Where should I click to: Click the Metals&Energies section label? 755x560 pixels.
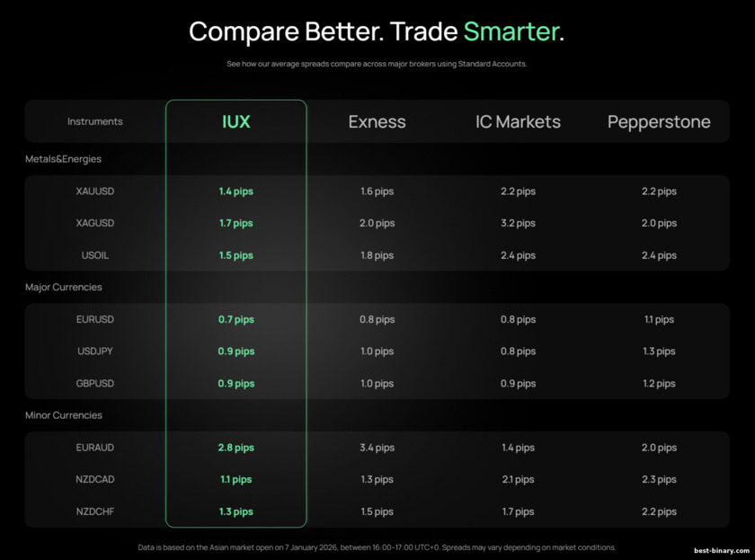coord(63,159)
